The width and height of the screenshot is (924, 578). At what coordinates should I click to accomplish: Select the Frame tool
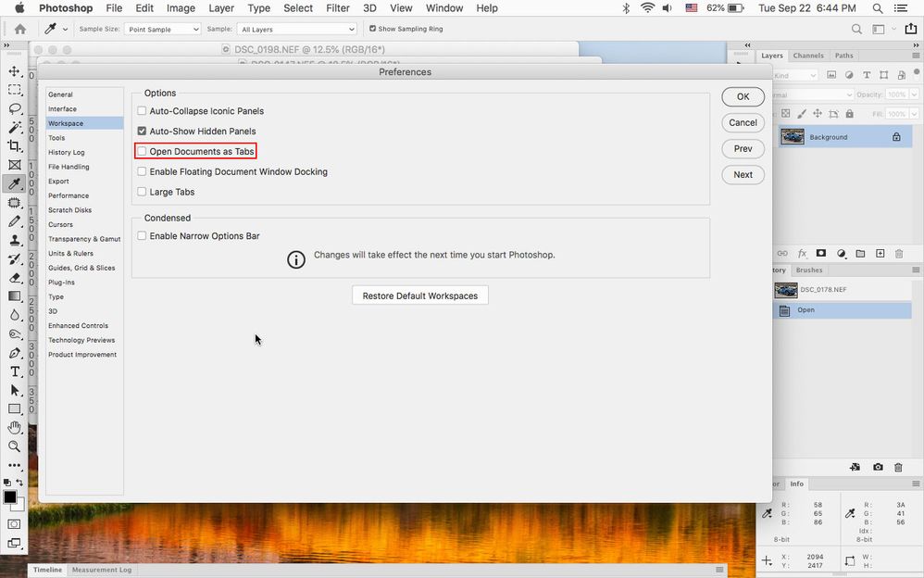[x=14, y=165]
